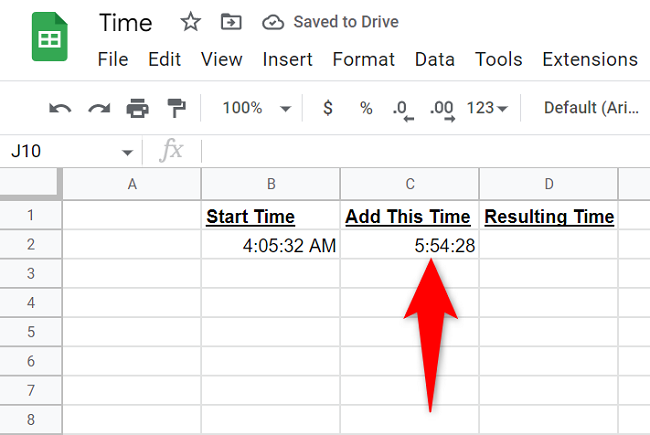
Task: Apply percent format to cell
Action: (366, 108)
